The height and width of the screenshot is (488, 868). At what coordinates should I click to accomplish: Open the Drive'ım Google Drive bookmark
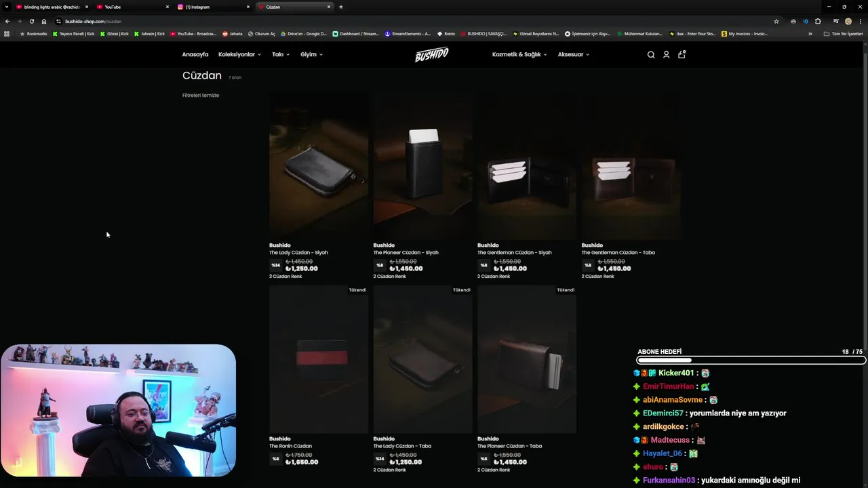[x=303, y=34]
